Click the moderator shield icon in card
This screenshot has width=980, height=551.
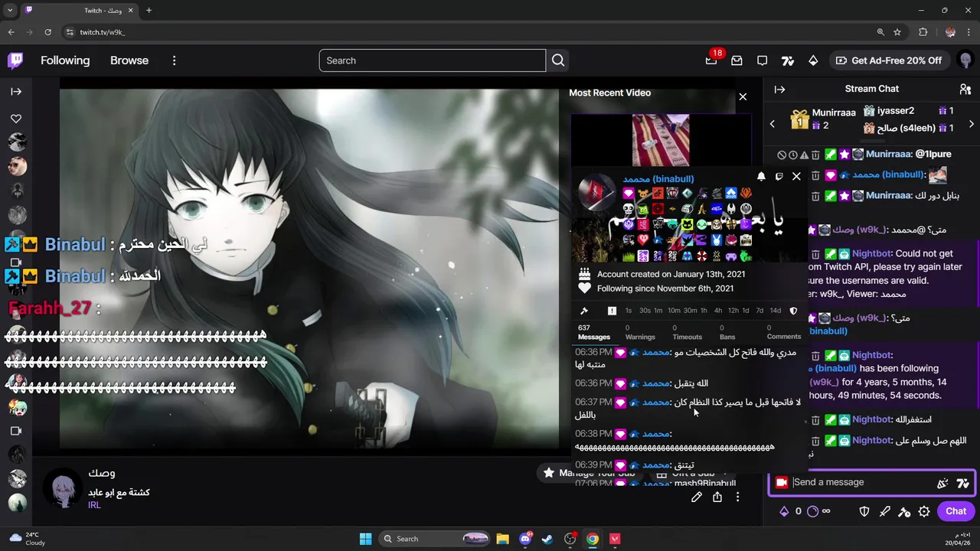pos(793,311)
